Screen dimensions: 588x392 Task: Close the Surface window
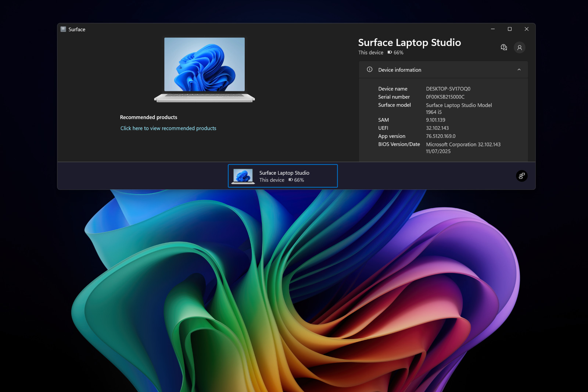click(x=527, y=29)
